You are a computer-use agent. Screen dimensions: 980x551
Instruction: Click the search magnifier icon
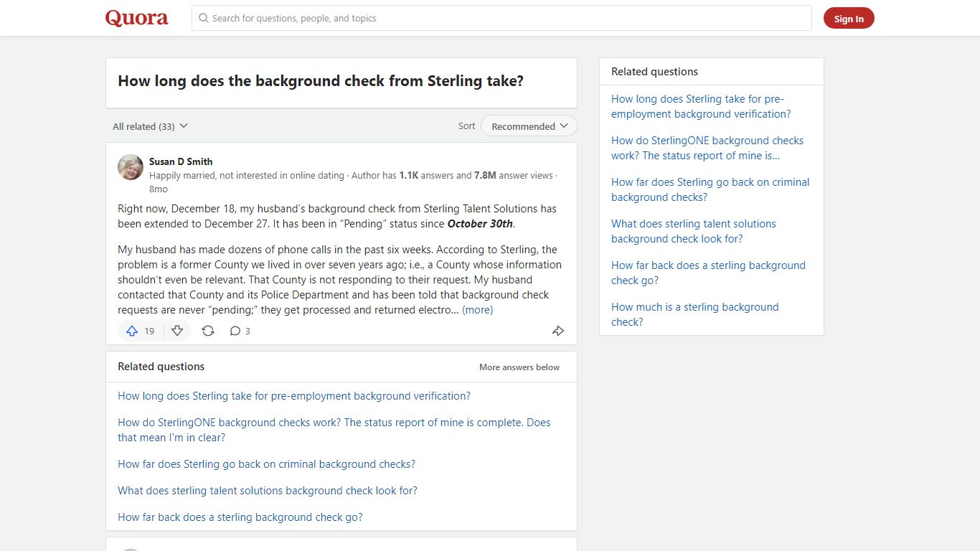[x=204, y=18]
